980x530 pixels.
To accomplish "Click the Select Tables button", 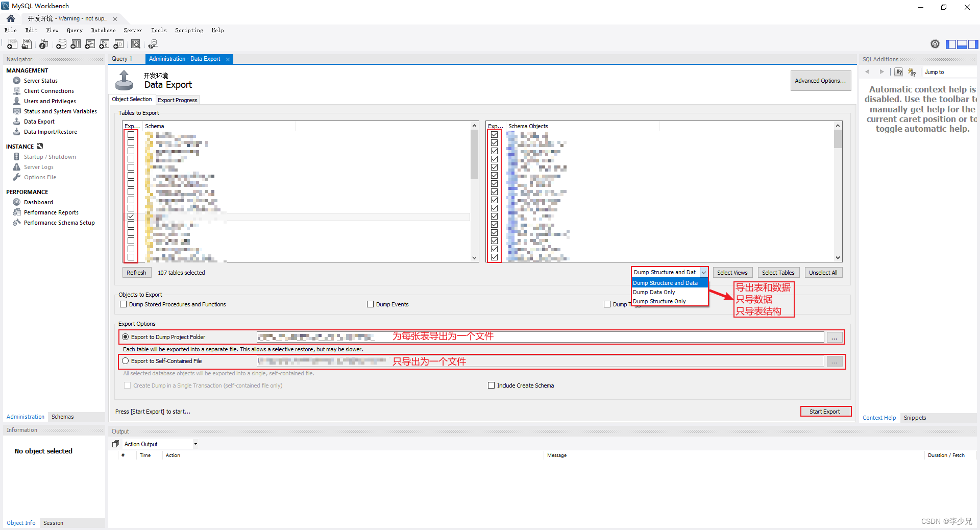I will (x=778, y=273).
